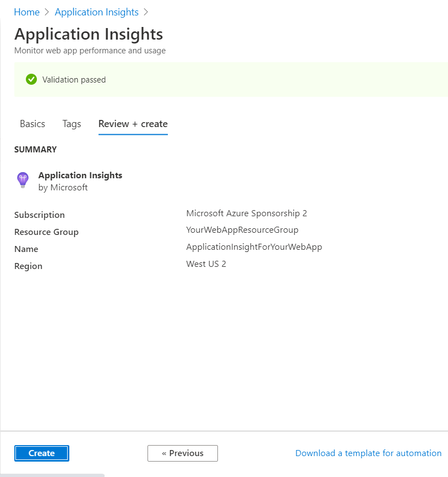Viewport: 448px width, 477px height.
Task: Open the Application Insights breadcrumb link
Action: [x=96, y=12]
